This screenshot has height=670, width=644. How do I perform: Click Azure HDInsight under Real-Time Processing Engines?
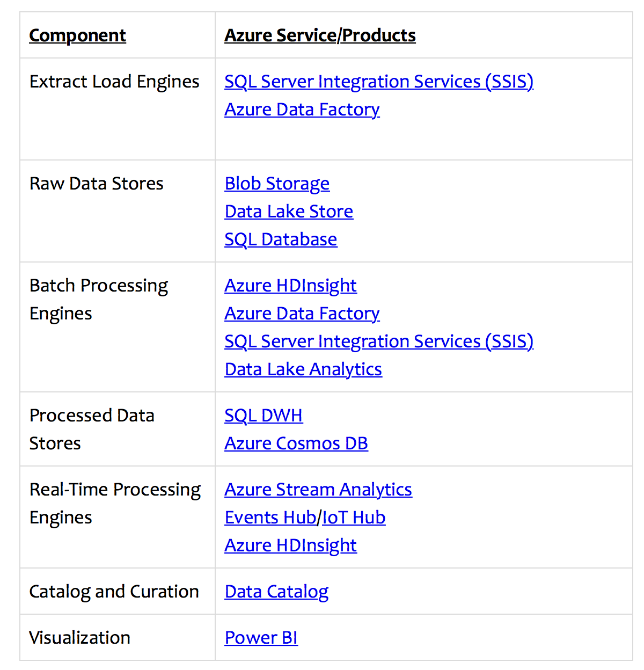point(290,545)
